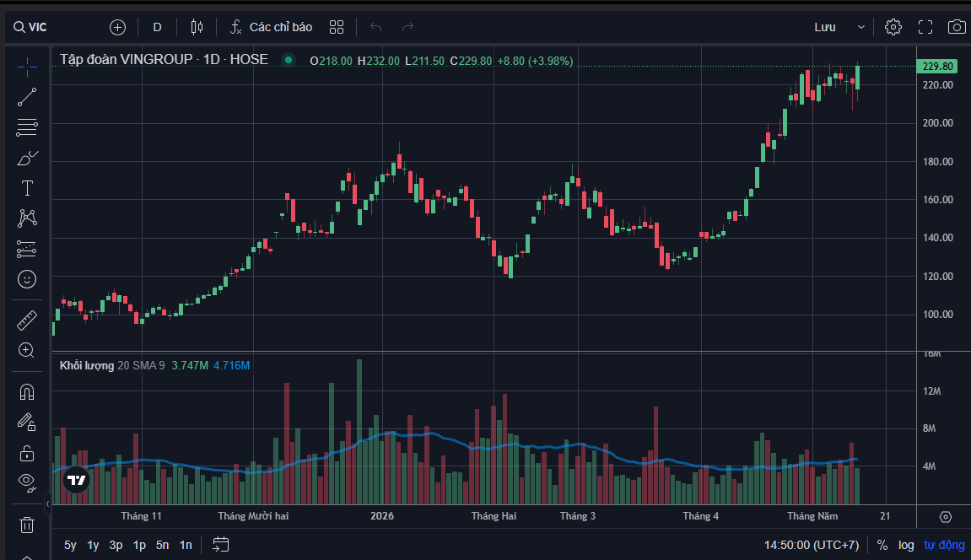Open the VIC symbol search
The width and height of the screenshot is (971, 560).
point(31,27)
